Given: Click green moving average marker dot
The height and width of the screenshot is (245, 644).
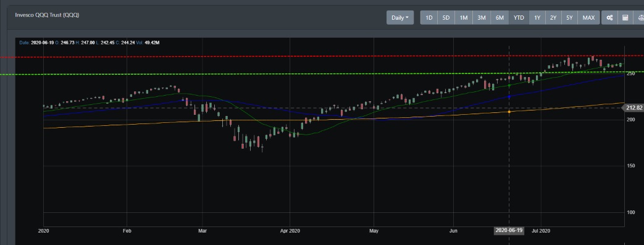Looking at the screenshot, I should [509, 85].
